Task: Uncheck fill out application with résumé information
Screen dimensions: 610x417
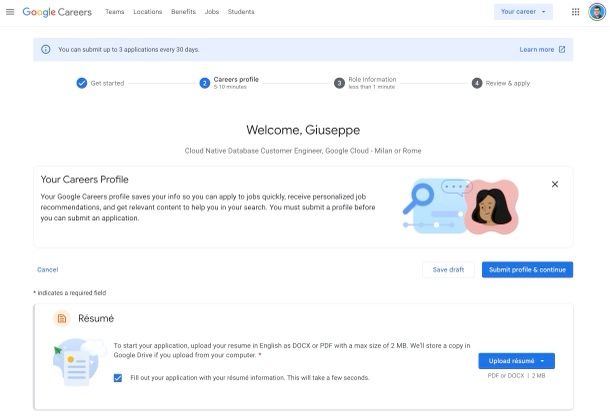Action: [x=117, y=378]
